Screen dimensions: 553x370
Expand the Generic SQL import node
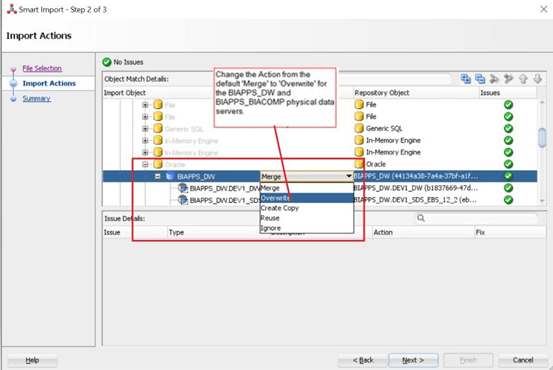(x=145, y=129)
